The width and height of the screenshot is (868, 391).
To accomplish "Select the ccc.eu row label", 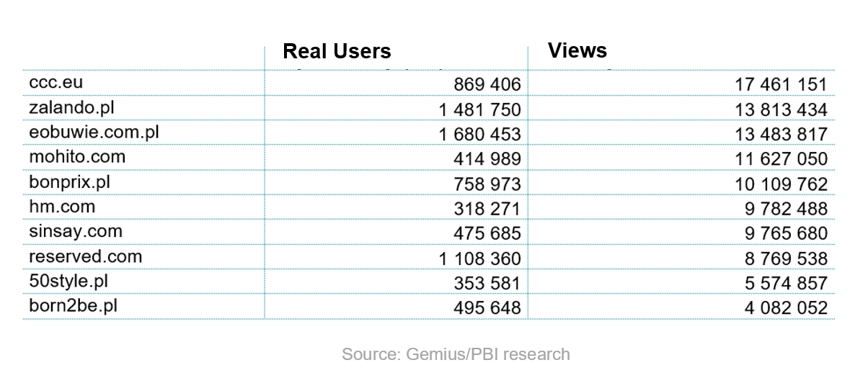I will coord(56,82).
